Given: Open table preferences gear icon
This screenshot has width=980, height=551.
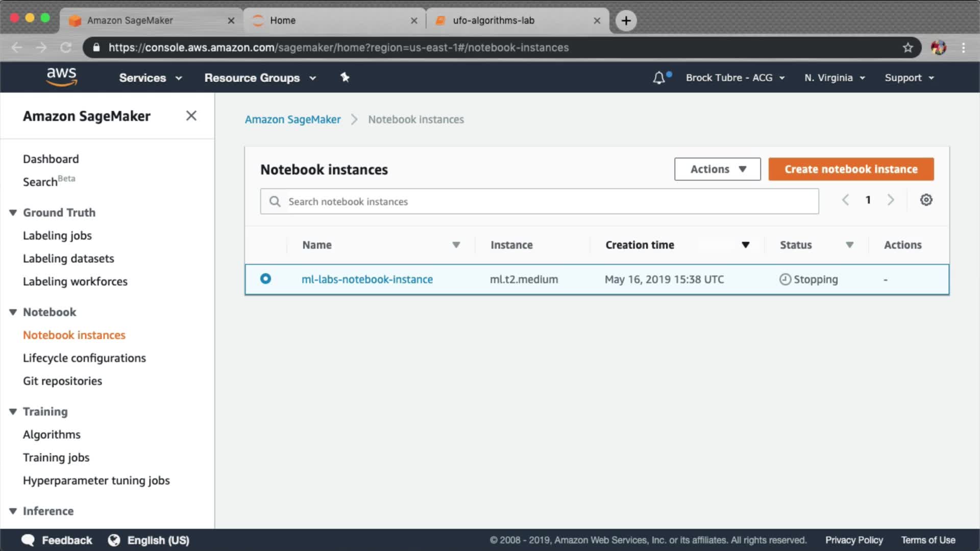Looking at the screenshot, I should 926,200.
